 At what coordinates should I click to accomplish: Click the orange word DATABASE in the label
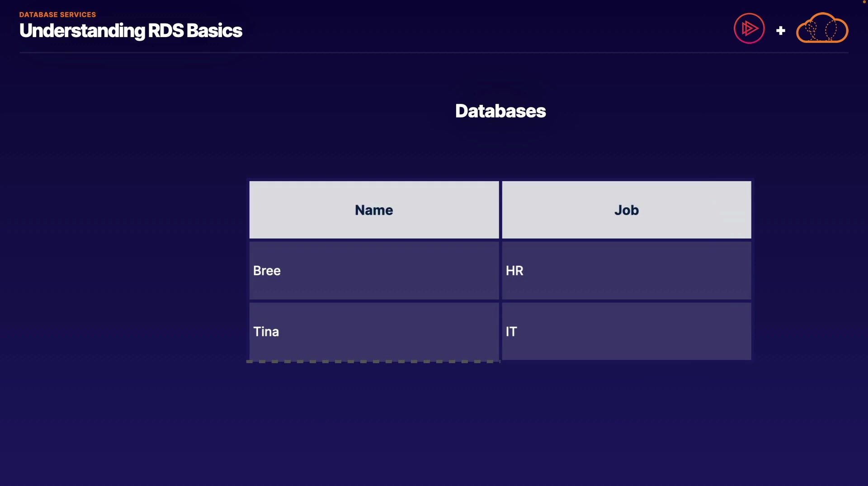tap(38, 14)
